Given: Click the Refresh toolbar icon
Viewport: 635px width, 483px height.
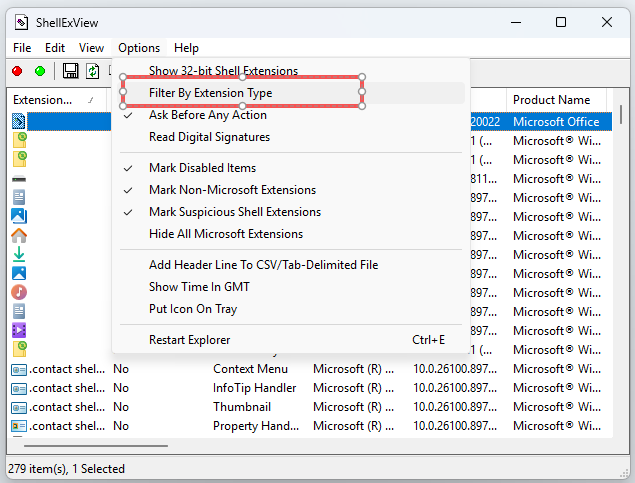Looking at the screenshot, I should [93, 71].
